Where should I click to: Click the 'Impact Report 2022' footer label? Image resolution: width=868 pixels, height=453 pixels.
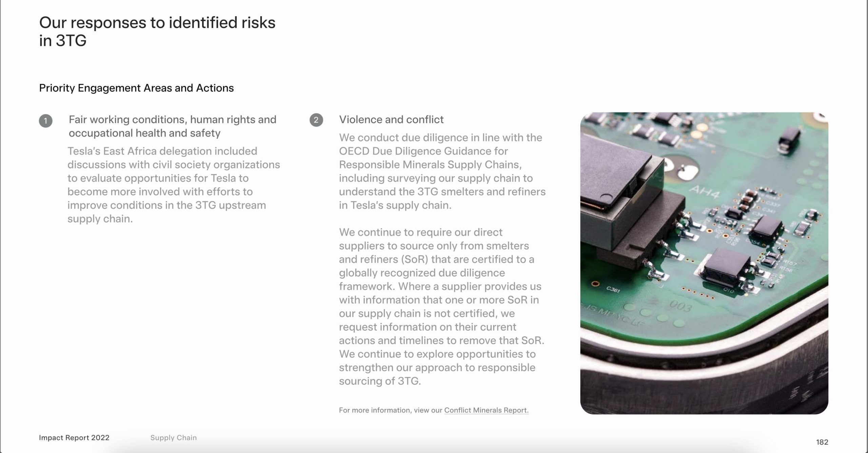tap(74, 437)
